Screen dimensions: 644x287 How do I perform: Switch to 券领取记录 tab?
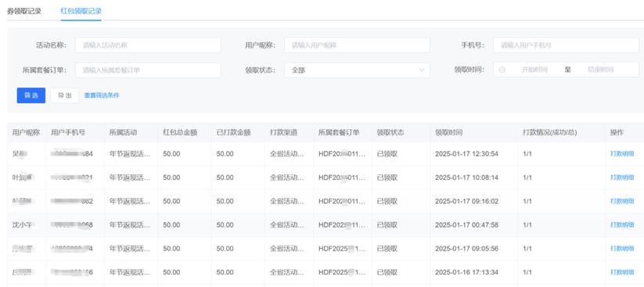coord(23,11)
